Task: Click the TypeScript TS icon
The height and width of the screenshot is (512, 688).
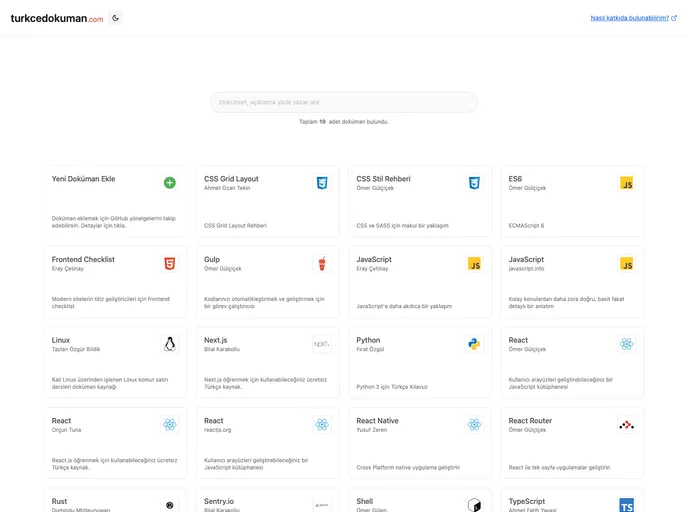Action: click(627, 505)
